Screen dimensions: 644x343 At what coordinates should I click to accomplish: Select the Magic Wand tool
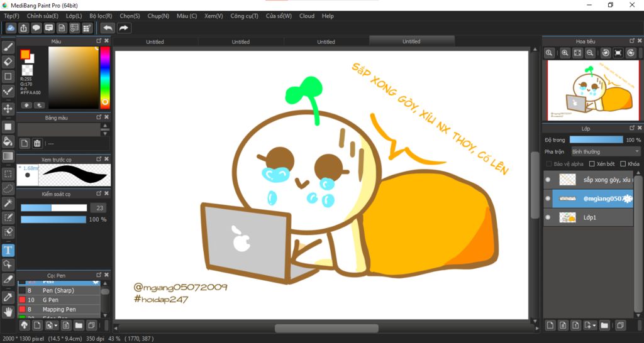pyautogui.click(x=8, y=203)
